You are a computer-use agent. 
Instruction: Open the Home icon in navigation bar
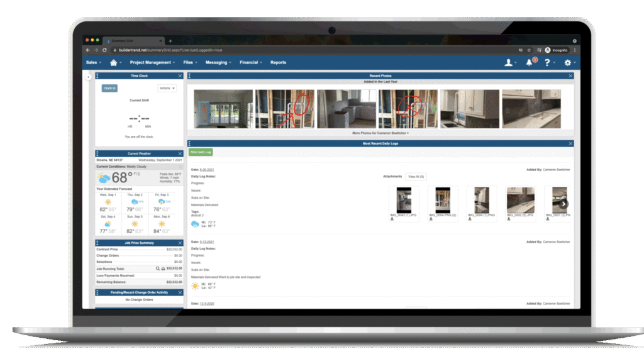pos(114,62)
